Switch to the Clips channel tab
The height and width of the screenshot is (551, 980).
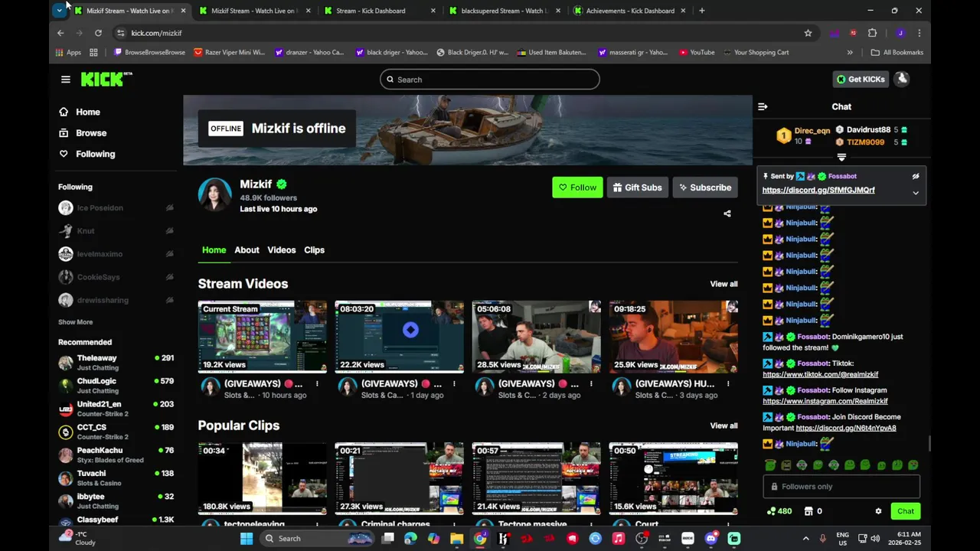pos(314,250)
